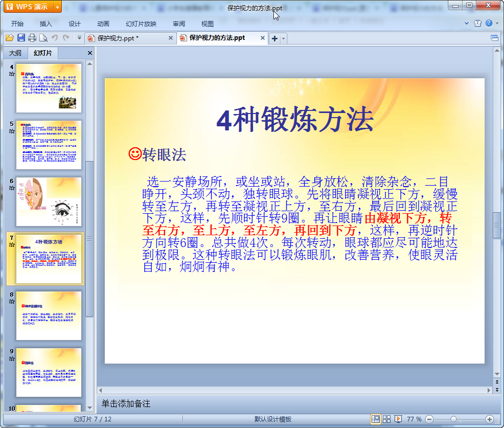Screen dimensions: 504x428
Task: Click animation star icon under slide 8 number
Action: (x=12, y=302)
